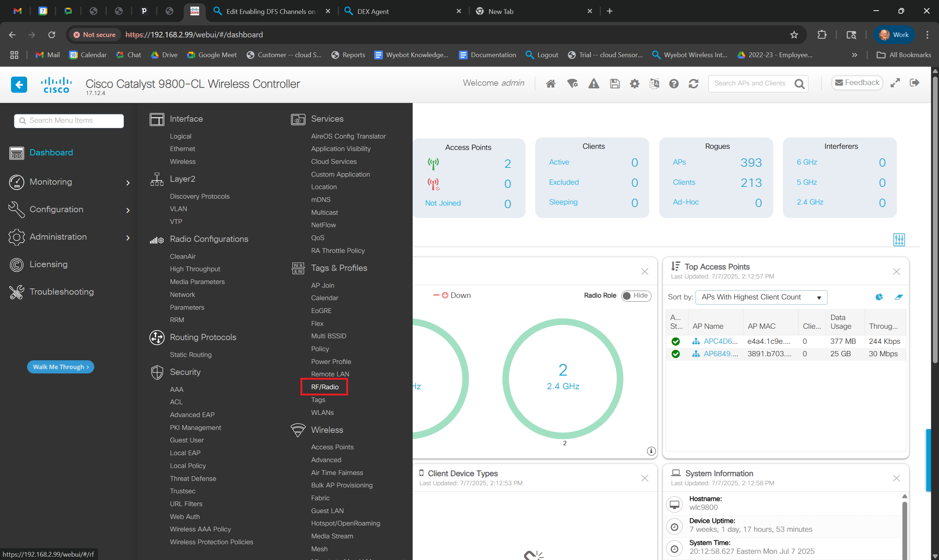Viewport: 939px width, 560px height.
Task: Switch Top Access Points to pie chart view
Action: coord(879,297)
